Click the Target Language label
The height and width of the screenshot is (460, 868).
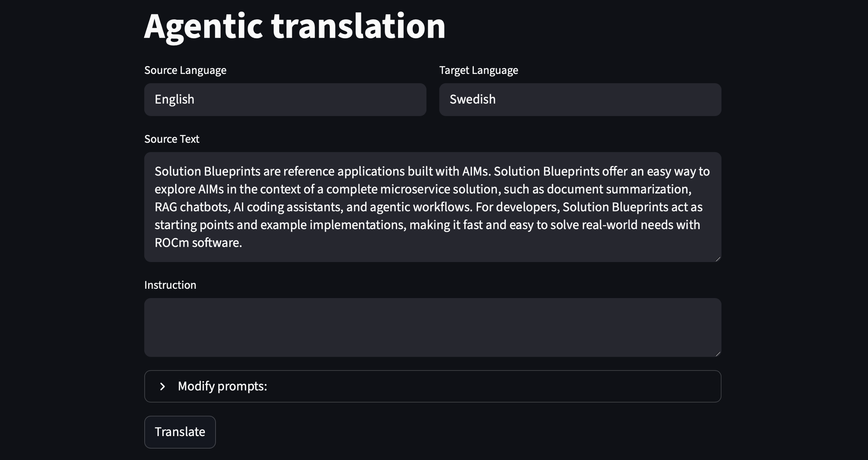click(x=478, y=70)
